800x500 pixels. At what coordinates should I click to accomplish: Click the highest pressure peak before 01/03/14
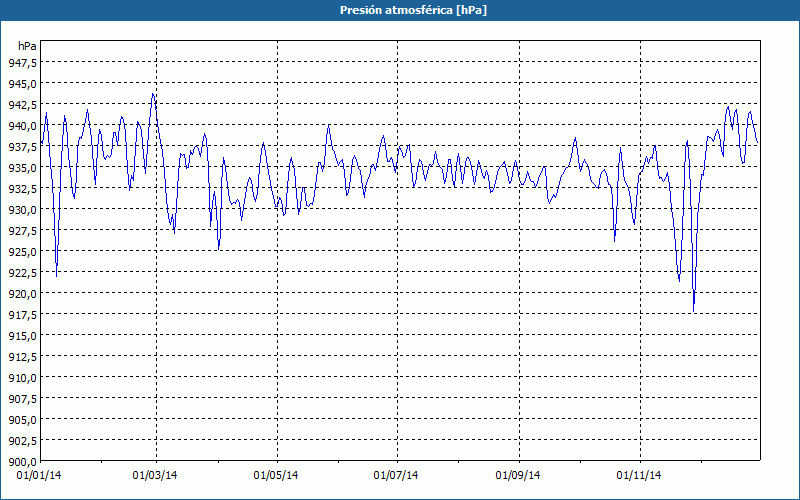coord(153,94)
